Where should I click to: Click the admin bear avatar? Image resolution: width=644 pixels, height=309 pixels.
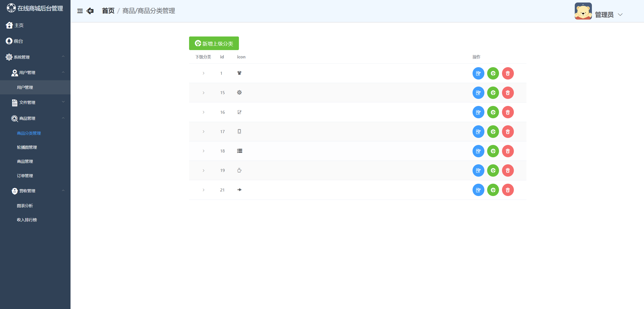583,11
